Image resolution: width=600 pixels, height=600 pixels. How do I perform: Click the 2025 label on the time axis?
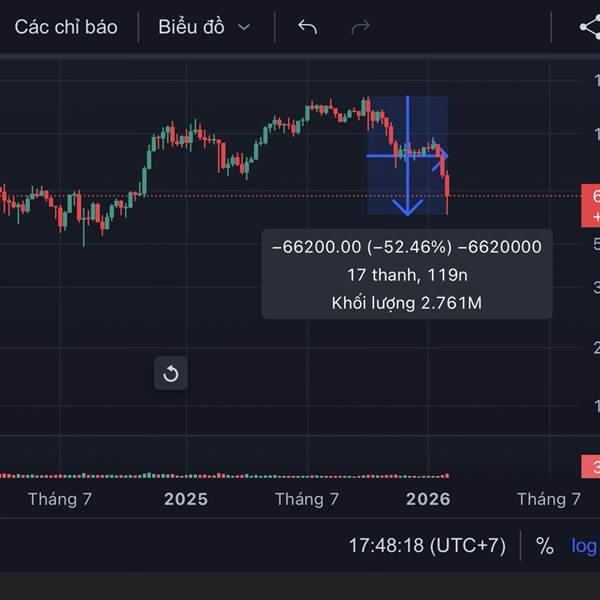coord(186,499)
